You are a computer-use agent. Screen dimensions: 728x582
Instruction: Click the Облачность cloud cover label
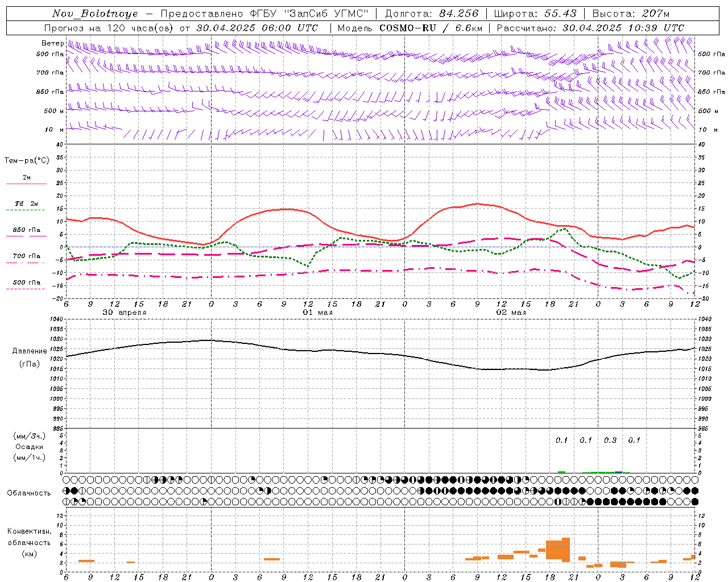tap(29, 493)
